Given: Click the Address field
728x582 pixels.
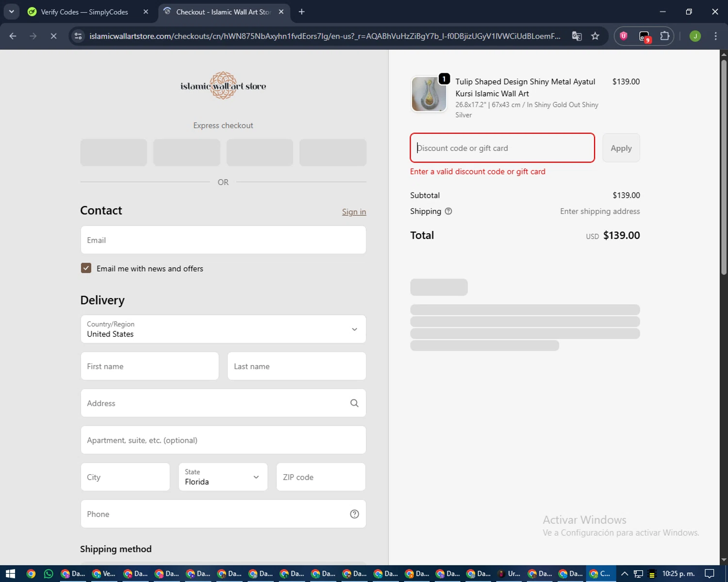Looking at the screenshot, I should [x=223, y=403].
